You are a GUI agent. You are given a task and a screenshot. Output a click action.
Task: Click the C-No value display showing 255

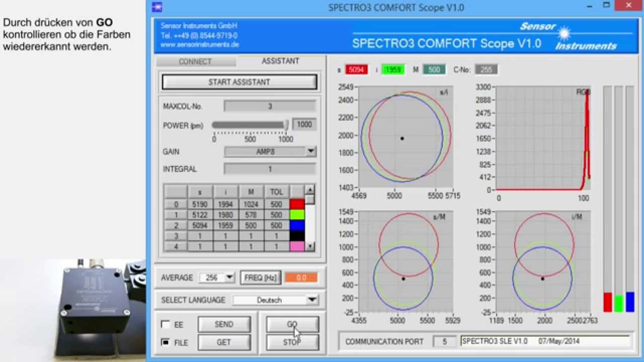click(486, 69)
